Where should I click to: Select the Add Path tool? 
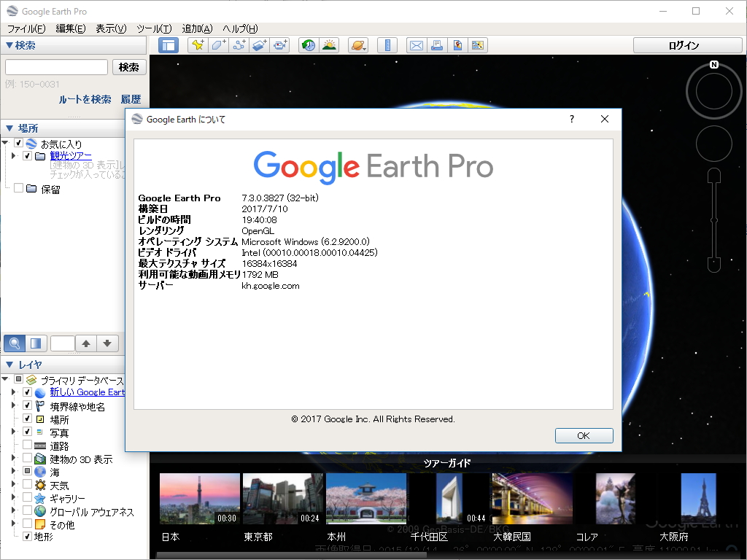(x=240, y=44)
